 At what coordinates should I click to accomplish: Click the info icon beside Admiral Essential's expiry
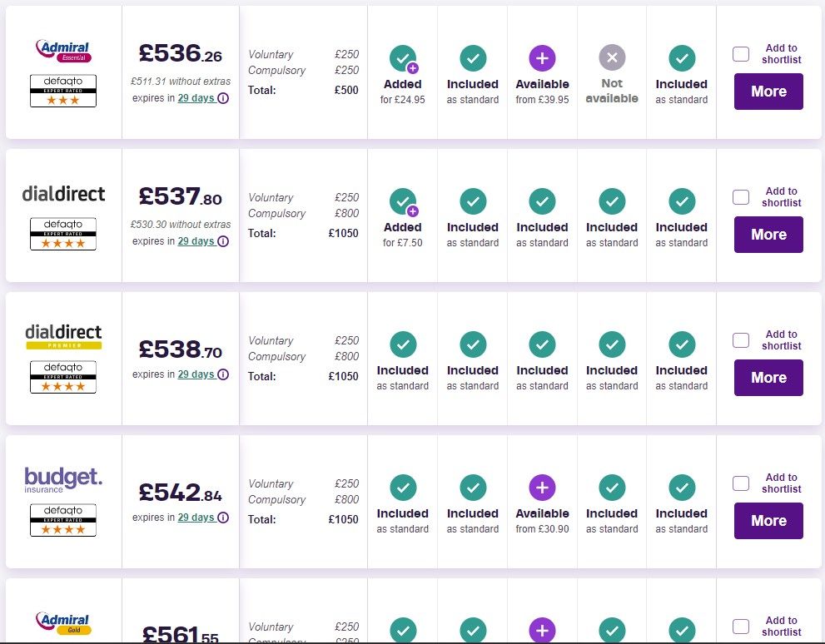(x=223, y=98)
